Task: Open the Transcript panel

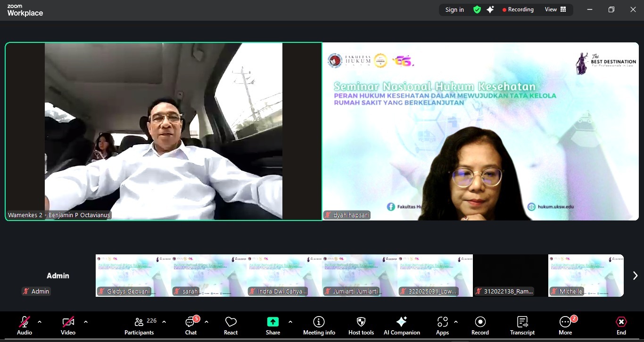Action: 522,325
